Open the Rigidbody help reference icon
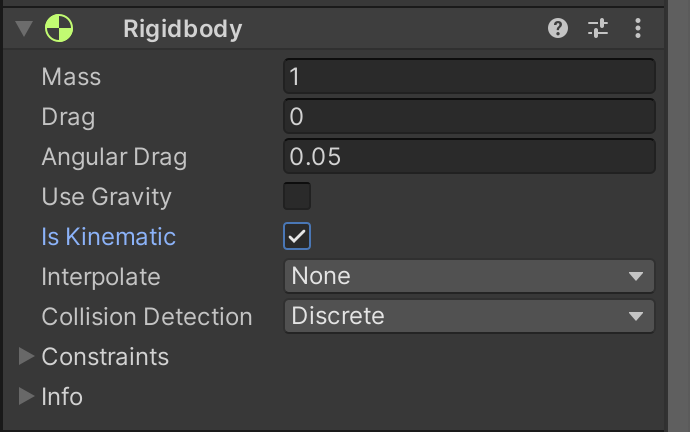 point(558,29)
